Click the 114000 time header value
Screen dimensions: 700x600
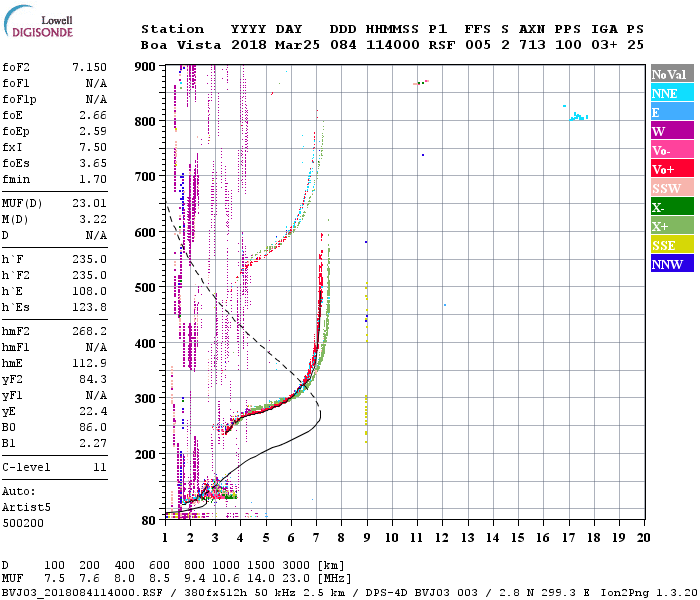click(393, 45)
